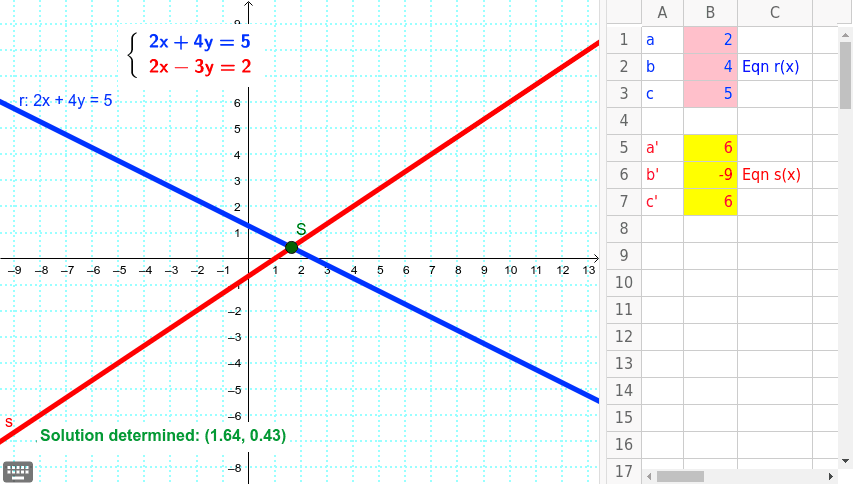
Task: Click the red line label 's'
Action: coord(9,422)
